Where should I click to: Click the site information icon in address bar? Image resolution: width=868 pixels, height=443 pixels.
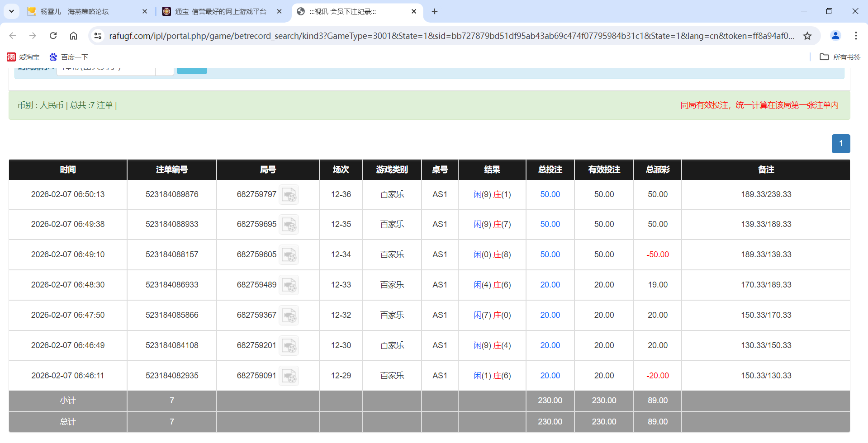(98, 36)
